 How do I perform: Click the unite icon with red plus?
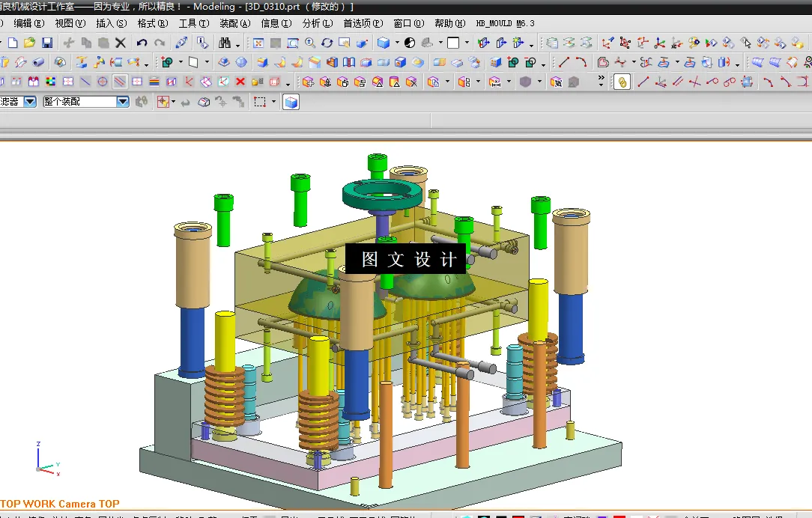tap(513, 63)
